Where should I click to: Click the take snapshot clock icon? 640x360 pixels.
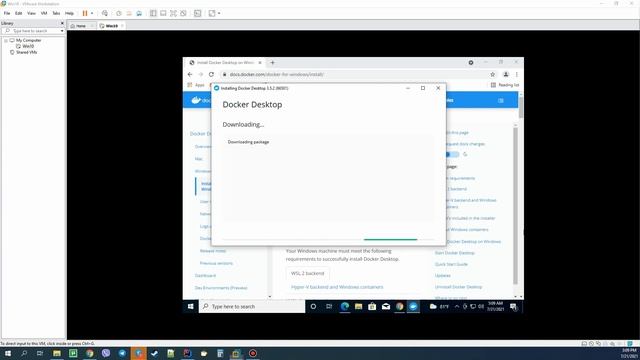[x=119, y=13]
